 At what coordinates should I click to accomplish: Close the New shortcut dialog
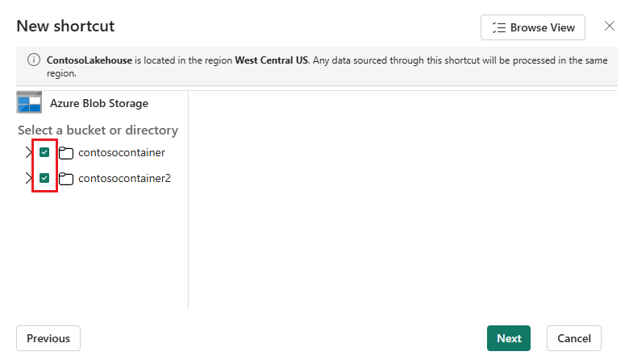coord(609,27)
